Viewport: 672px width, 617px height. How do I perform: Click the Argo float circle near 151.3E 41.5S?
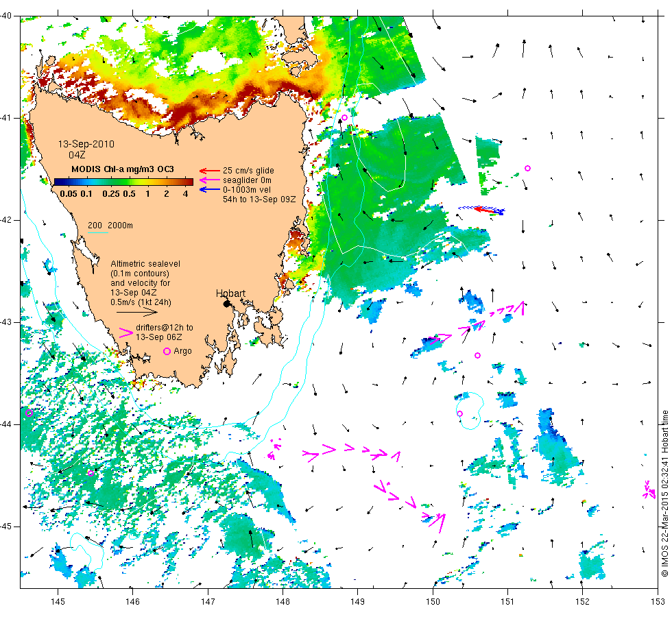coord(527,169)
